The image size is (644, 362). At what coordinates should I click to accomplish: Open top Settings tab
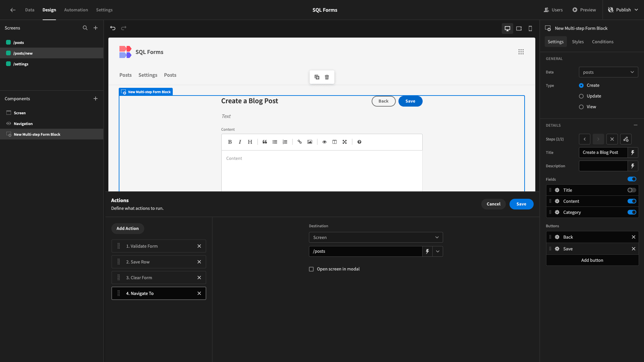pyautogui.click(x=104, y=10)
